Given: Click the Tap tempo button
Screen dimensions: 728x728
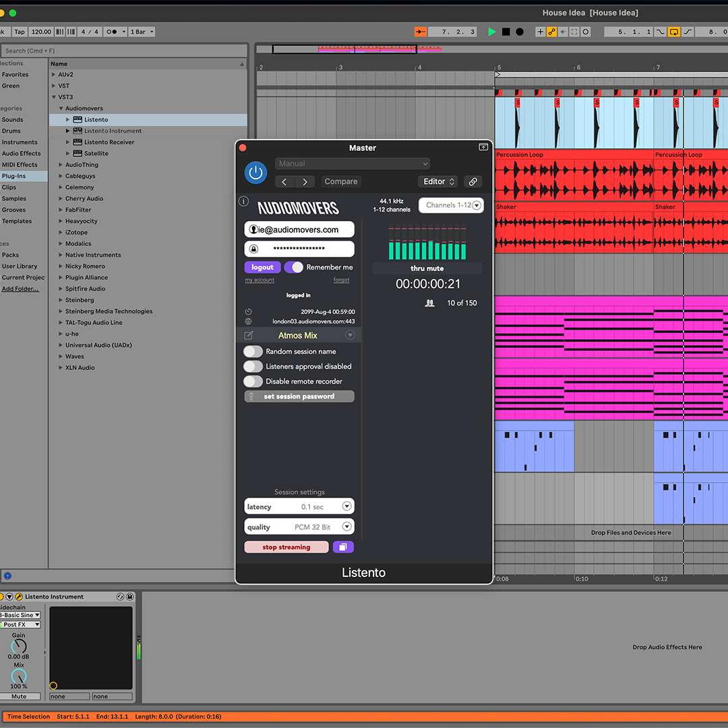Looking at the screenshot, I should pyautogui.click(x=20, y=32).
